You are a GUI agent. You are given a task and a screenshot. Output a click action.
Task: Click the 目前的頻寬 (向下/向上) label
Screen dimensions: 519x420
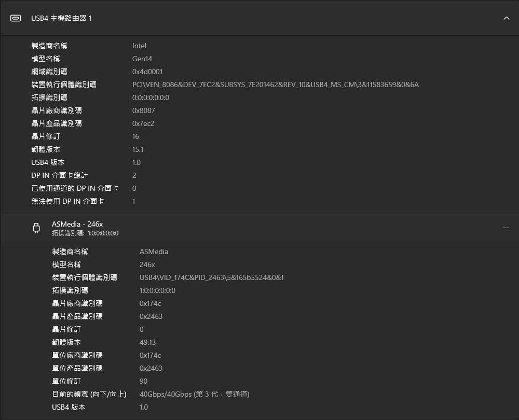[x=89, y=394]
